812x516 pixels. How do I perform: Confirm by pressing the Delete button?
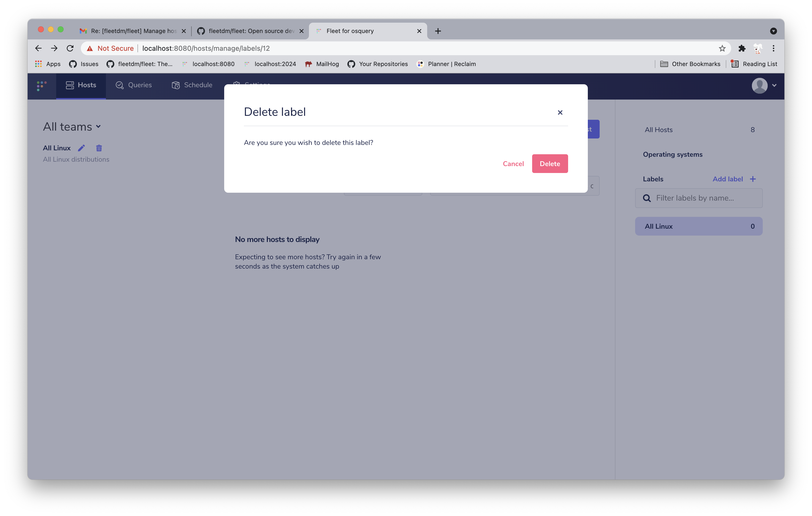550,164
